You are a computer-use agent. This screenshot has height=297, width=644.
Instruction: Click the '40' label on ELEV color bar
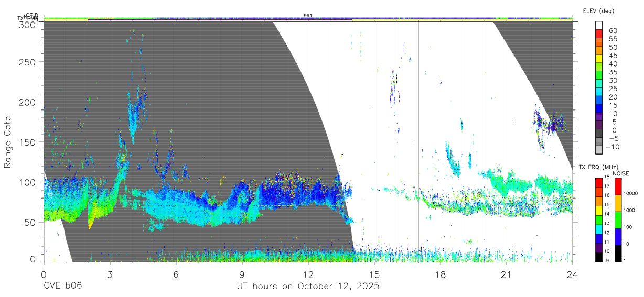(x=613, y=64)
